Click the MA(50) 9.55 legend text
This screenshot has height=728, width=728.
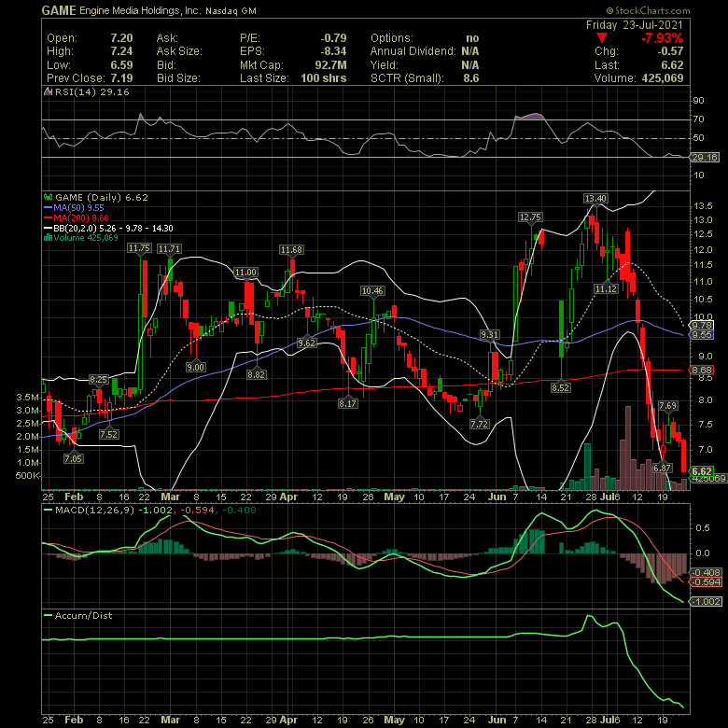[x=79, y=208]
